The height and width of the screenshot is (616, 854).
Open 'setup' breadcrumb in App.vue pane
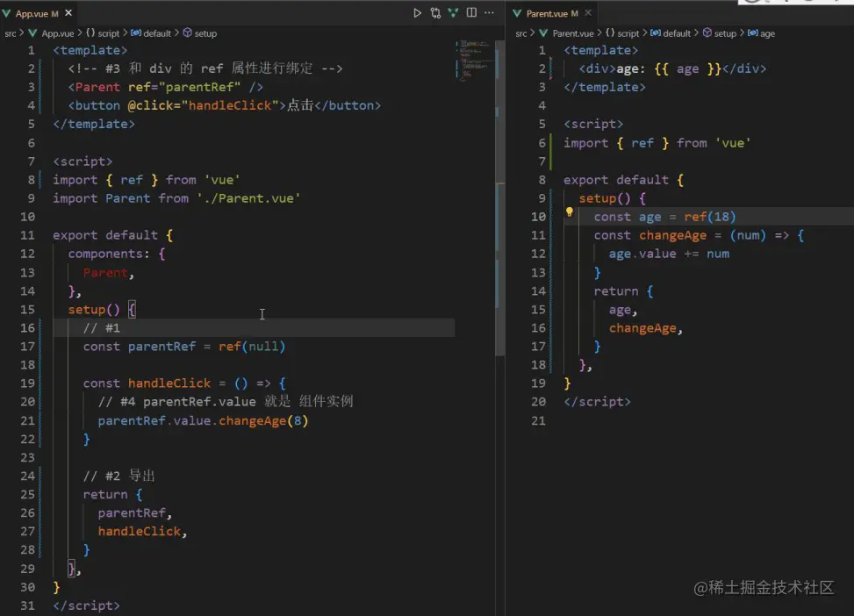(200, 33)
